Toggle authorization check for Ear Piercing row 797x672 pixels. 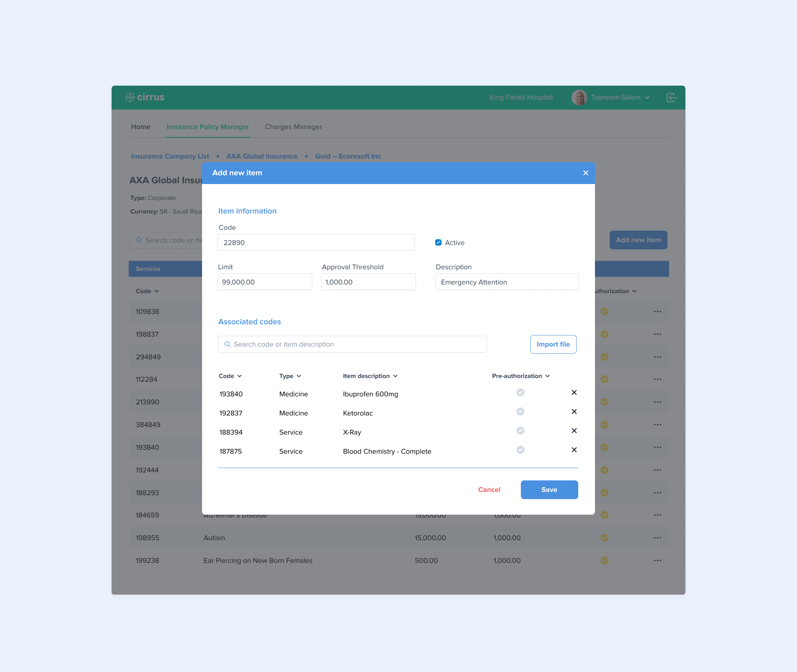point(605,560)
